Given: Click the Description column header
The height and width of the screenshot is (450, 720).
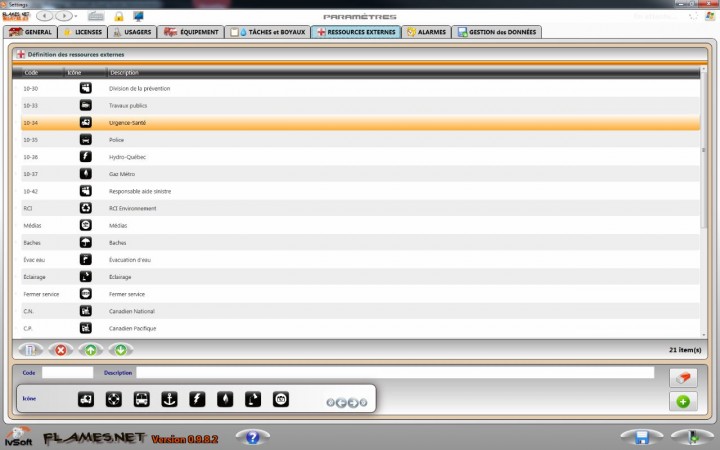Looking at the screenshot, I should (125, 72).
